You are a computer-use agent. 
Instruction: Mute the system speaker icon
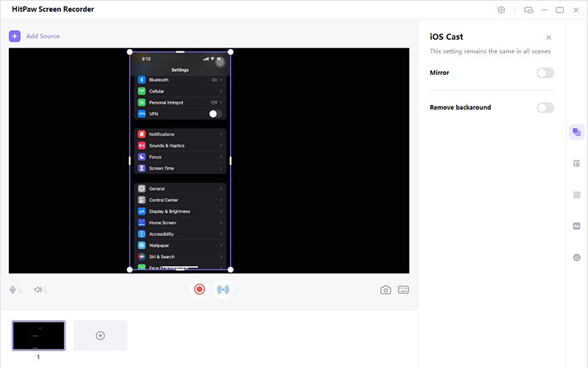point(38,289)
